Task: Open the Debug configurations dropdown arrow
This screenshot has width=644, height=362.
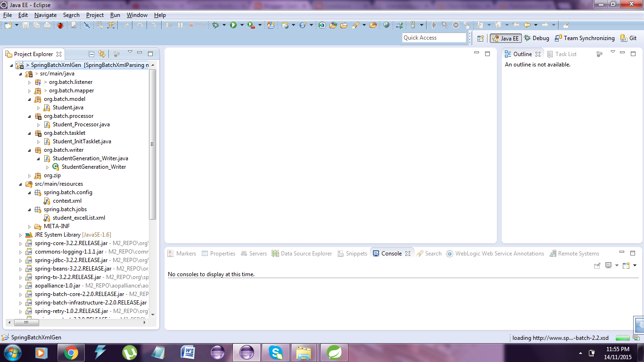Action: pyautogui.click(x=224, y=25)
